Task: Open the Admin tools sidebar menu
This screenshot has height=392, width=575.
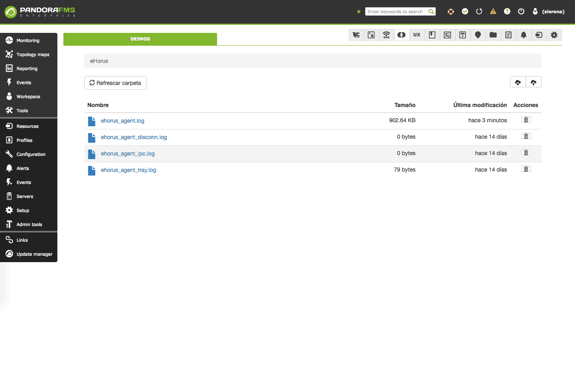Action: tap(28, 224)
